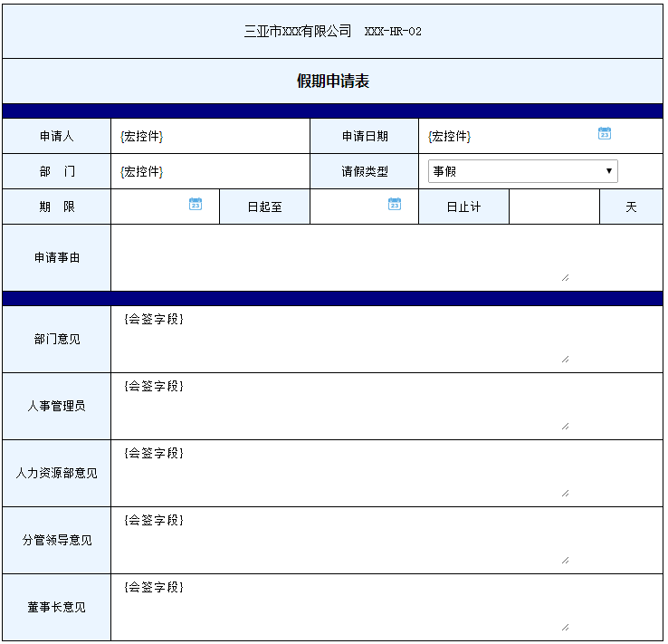Click resize handle of 人事管理员 box
The image size is (668, 644).
click(565, 426)
